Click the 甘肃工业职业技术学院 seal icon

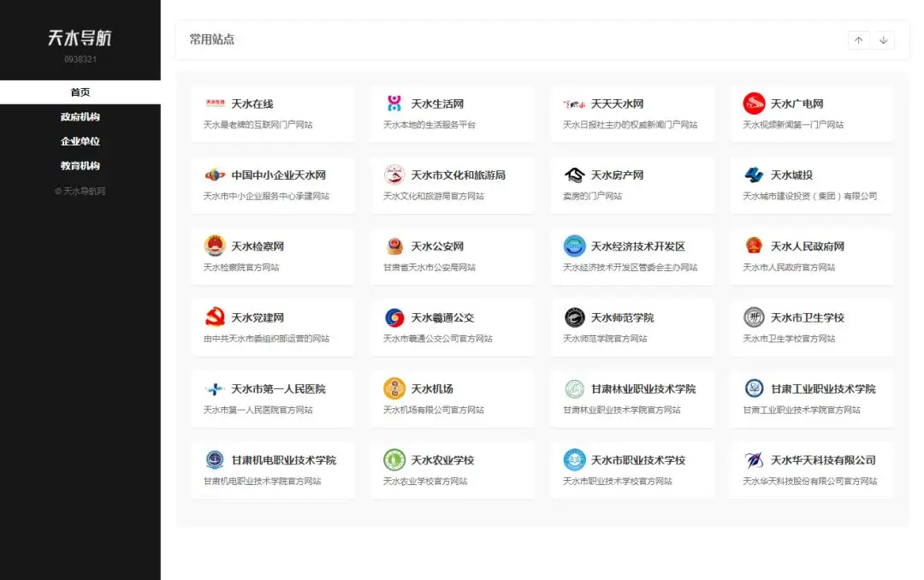coord(754,388)
